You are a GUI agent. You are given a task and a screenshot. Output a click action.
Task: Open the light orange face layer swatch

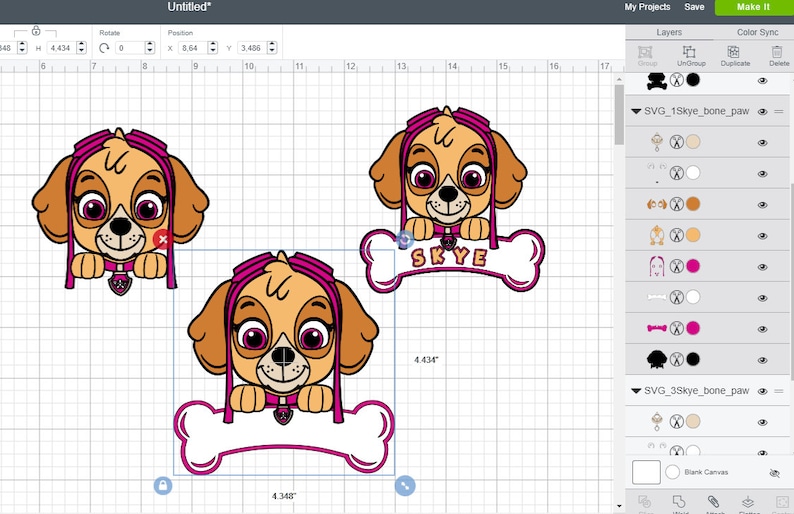point(693,235)
